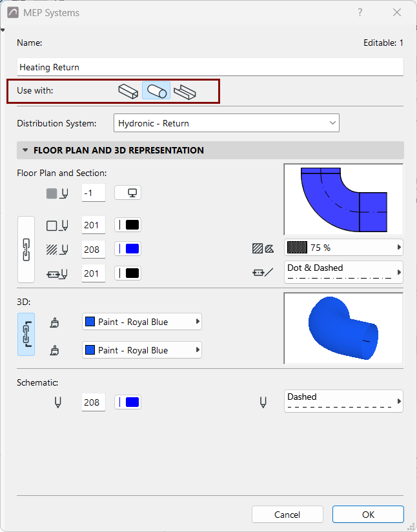Open the Distribution System dropdown
The height and width of the screenshot is (532, 417).
[x=226, y=123]
